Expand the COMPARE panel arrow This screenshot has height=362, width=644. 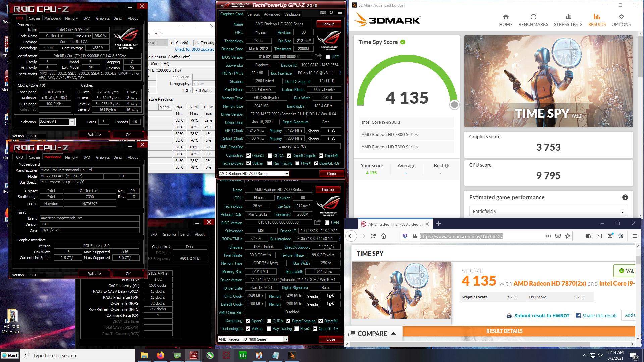tap(394, 334)
